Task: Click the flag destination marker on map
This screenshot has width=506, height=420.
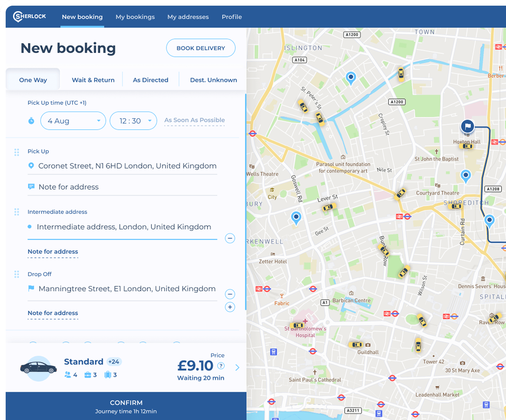Action: pyautogui.click(x=467, y=126)
